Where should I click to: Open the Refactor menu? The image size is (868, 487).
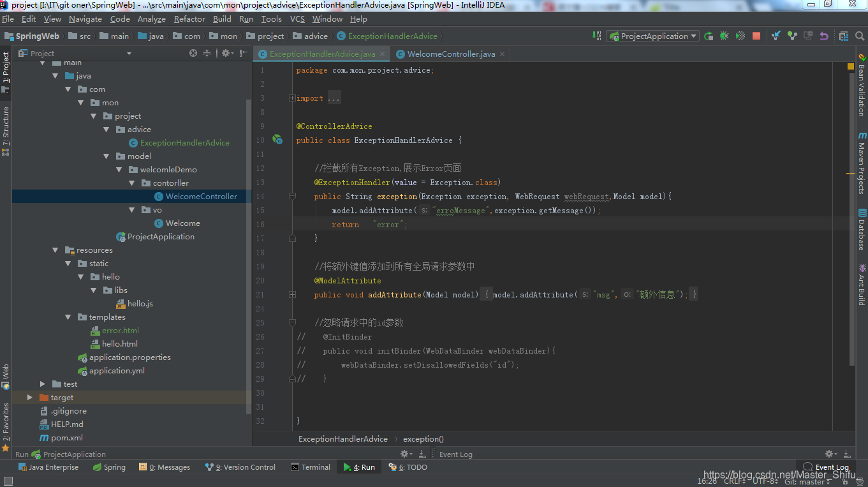click(x=189, y=19)
